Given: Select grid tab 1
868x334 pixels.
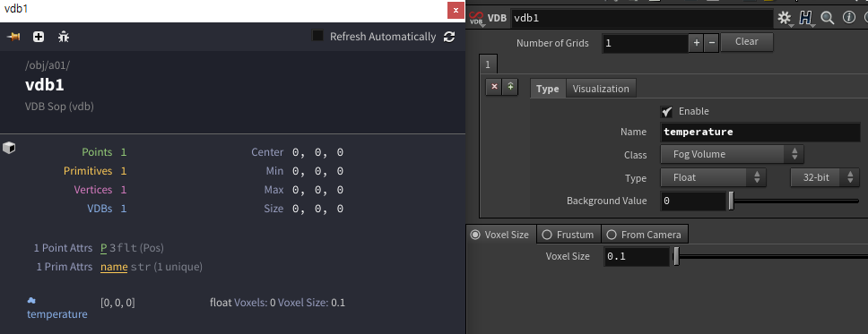Looking at the screenshot, I should click(488, 64).
